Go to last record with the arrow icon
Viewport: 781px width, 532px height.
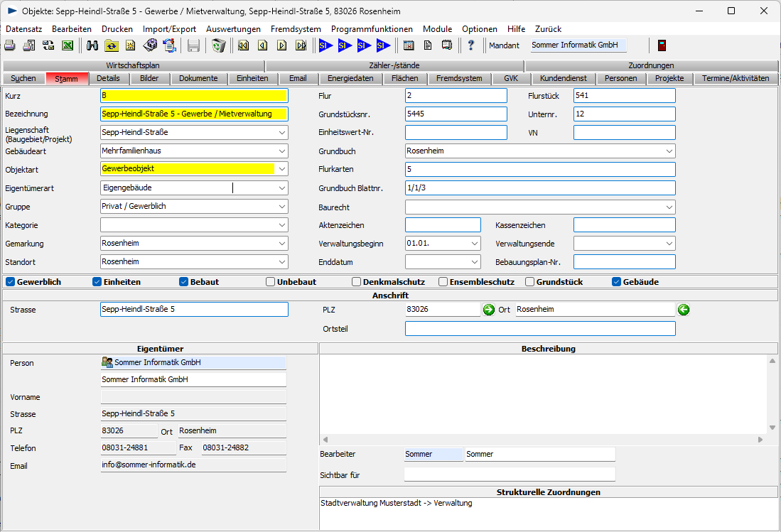[x=301, y=45]
